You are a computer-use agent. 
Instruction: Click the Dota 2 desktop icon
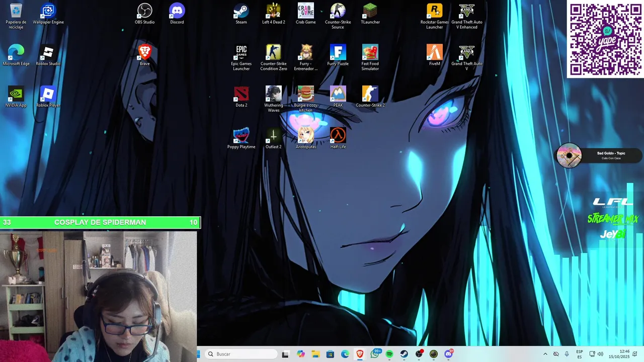point(242,97)
